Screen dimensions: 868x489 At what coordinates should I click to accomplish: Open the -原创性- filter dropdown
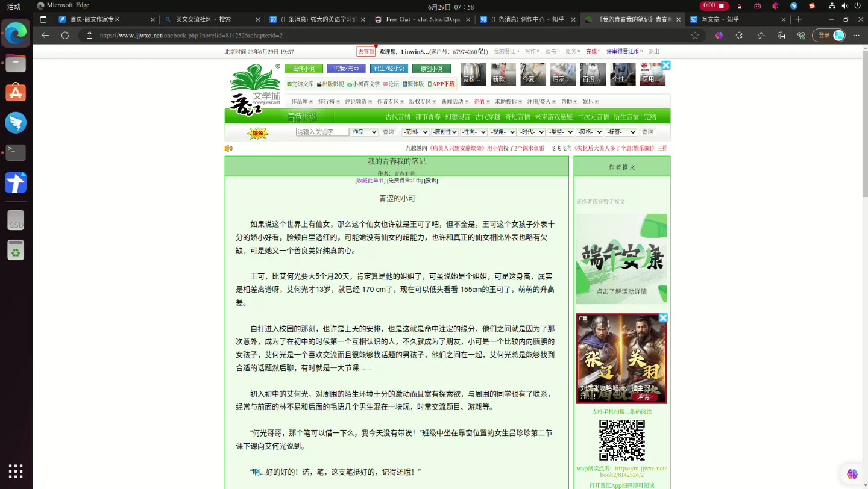tap(445, 132)
